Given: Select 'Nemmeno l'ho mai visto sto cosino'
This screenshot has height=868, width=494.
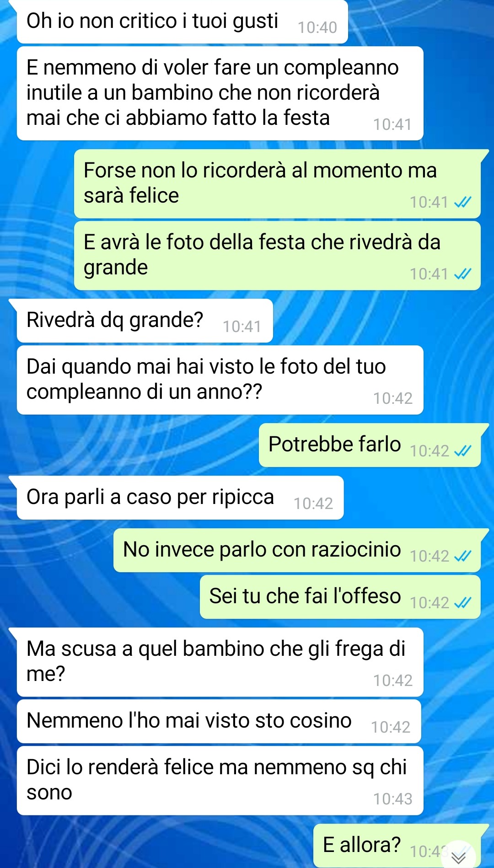Looking at the screenshot, I should [219, 721].
